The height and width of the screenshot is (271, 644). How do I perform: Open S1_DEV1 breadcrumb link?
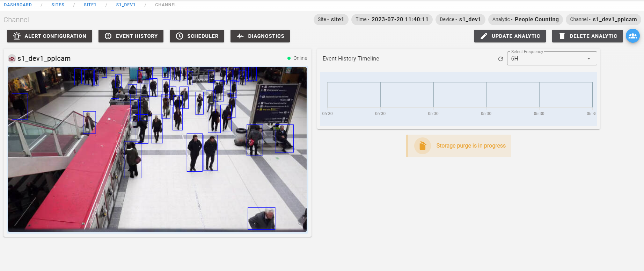pos(126,5)
